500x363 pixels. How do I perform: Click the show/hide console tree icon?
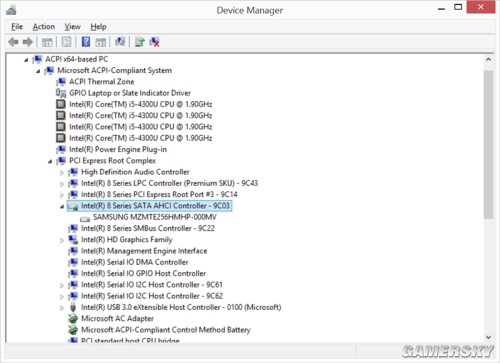(47, 42)
